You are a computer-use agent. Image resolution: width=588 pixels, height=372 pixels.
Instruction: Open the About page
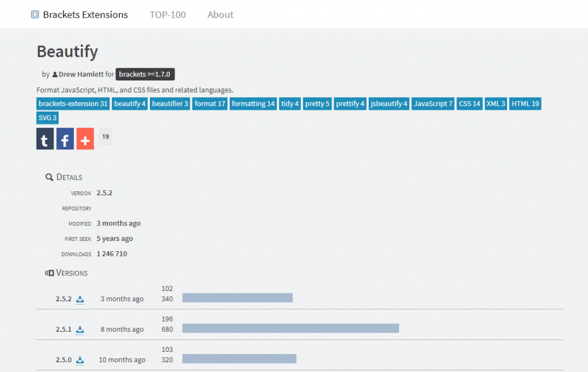coord(220,14)
